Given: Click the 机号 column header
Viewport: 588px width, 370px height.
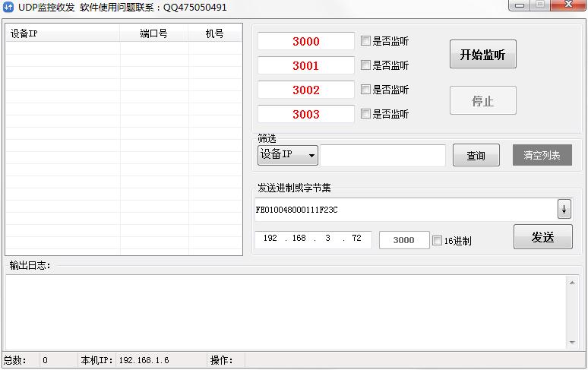Looking at the screenshot, I should pos(215,34).
